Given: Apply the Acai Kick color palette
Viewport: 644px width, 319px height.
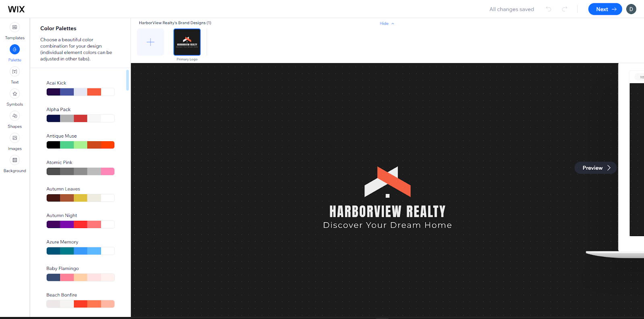Looking at the screenshot, I should pyautogui.click(x=80, y=92).
